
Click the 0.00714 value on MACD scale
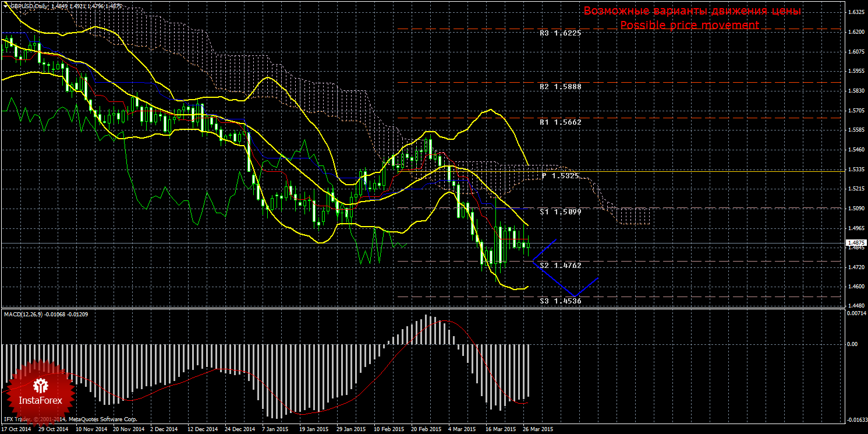click(856, 313)
